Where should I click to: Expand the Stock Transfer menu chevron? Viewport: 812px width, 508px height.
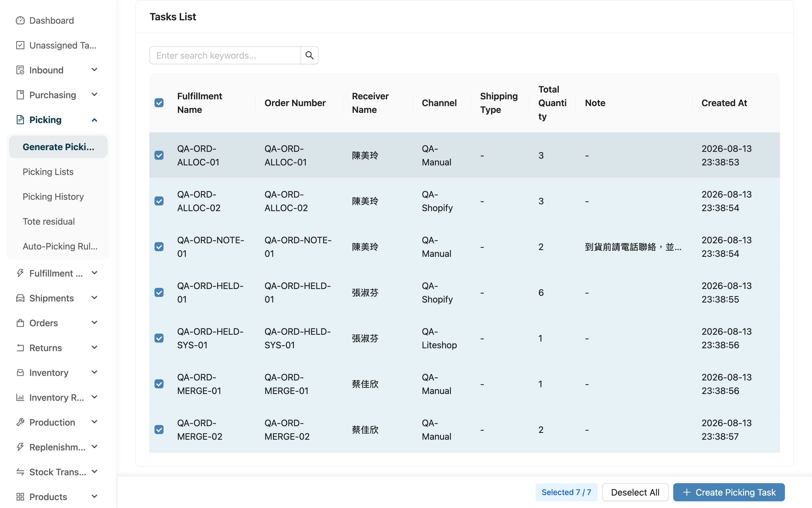click(x=95, y=472)
